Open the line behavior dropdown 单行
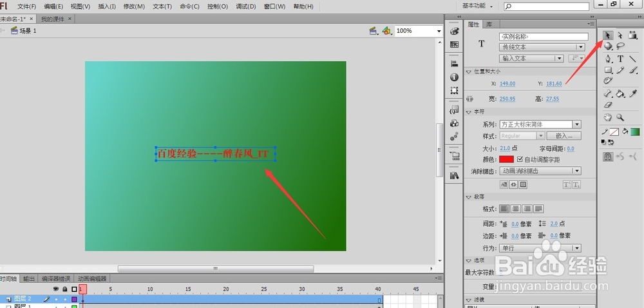This screenshot has height=308, width=644. pos(540,248)
